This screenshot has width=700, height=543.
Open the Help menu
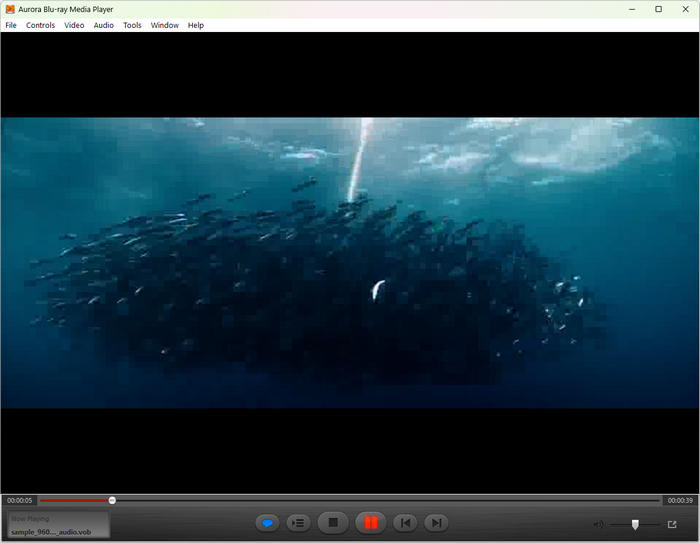pyautogui.click(x=196, y=25)
